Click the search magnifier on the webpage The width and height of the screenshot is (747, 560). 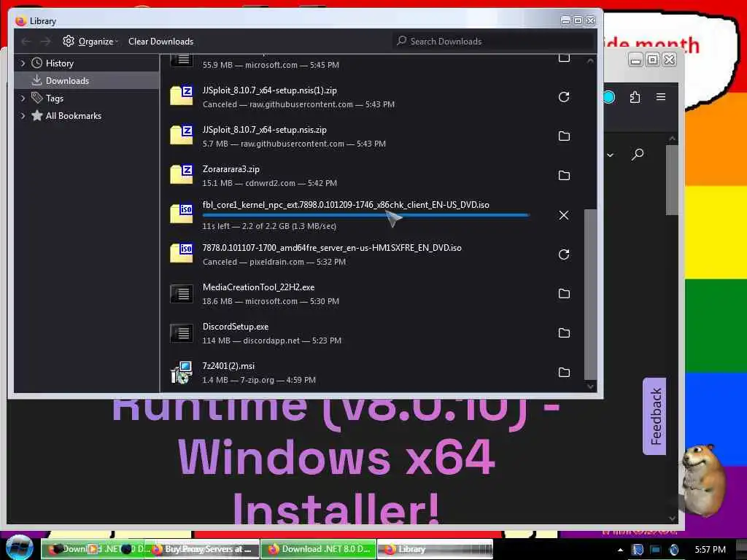click(638, 155)
